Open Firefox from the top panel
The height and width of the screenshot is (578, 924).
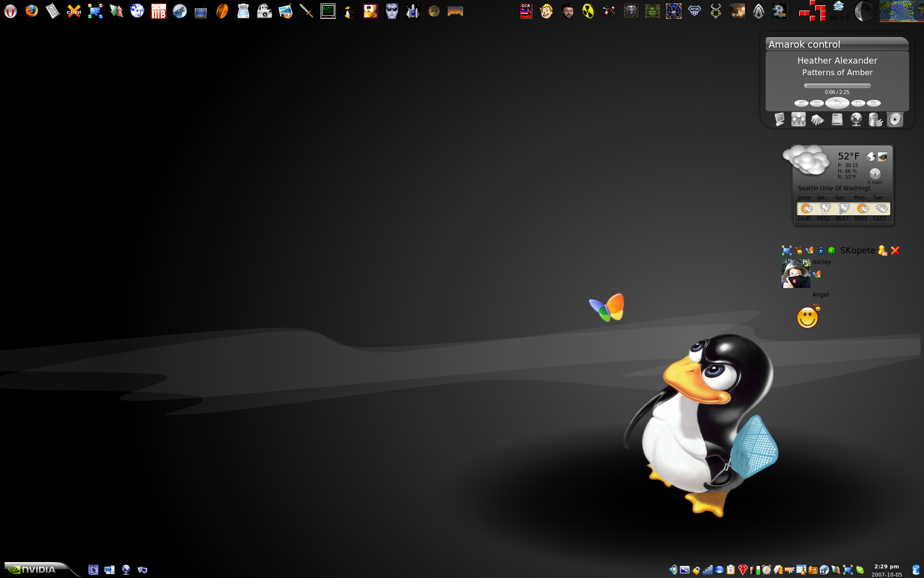[32, 11]
